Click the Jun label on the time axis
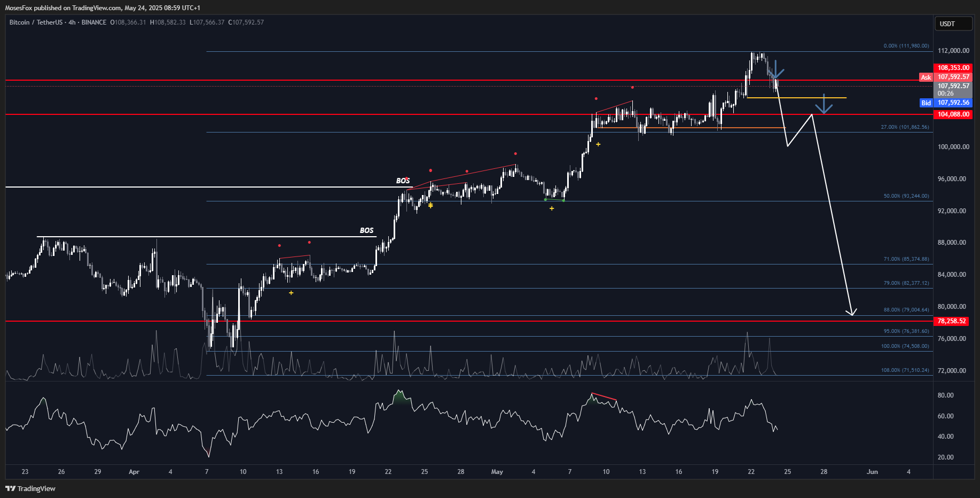This screenshot has height=498, width=980. click(x=872, y=472)
